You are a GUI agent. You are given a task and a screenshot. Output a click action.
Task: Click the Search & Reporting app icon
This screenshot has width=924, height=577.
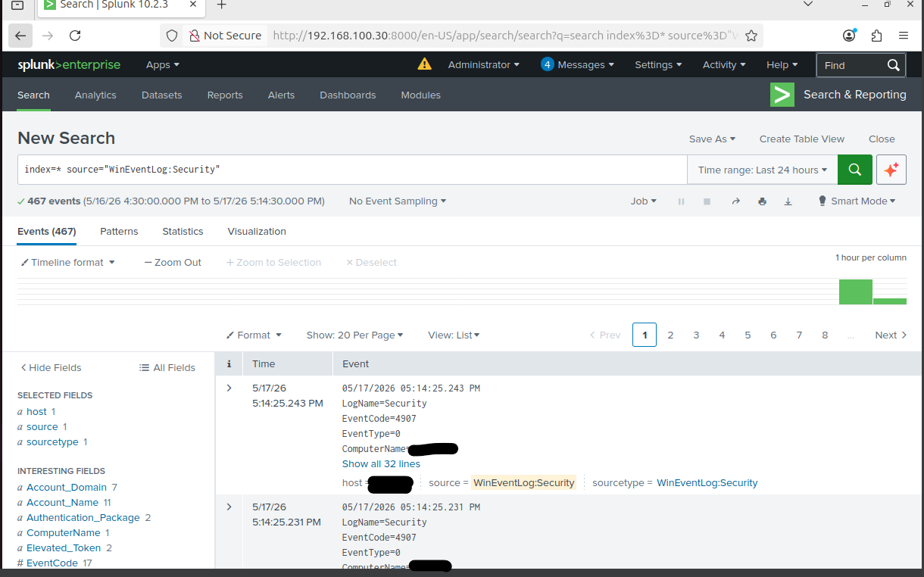point(782,95)
